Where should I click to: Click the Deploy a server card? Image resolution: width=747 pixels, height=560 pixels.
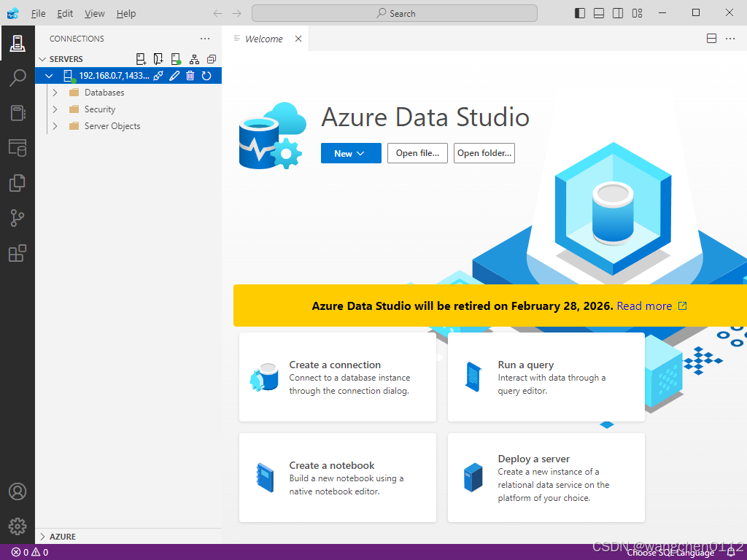(x=546, y=478)
